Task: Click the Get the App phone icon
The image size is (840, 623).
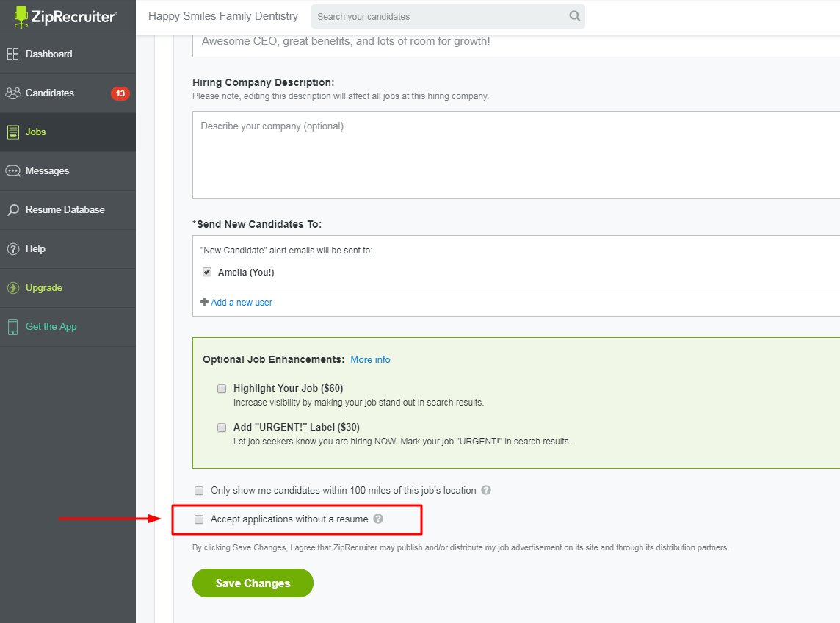Action: pyautogui.click(x=13, y=327)
